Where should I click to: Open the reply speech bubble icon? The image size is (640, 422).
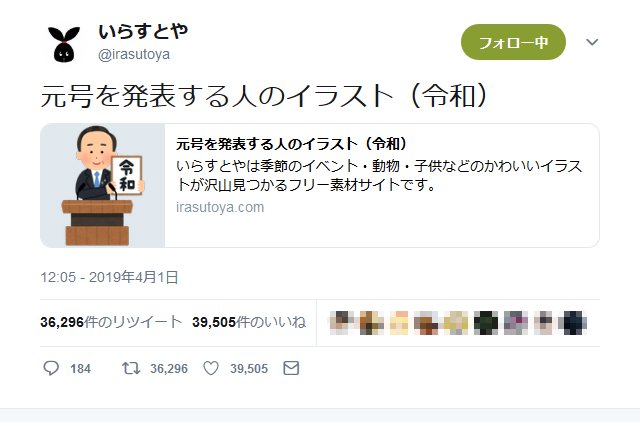pyautogui.click(x=51, y=369)
